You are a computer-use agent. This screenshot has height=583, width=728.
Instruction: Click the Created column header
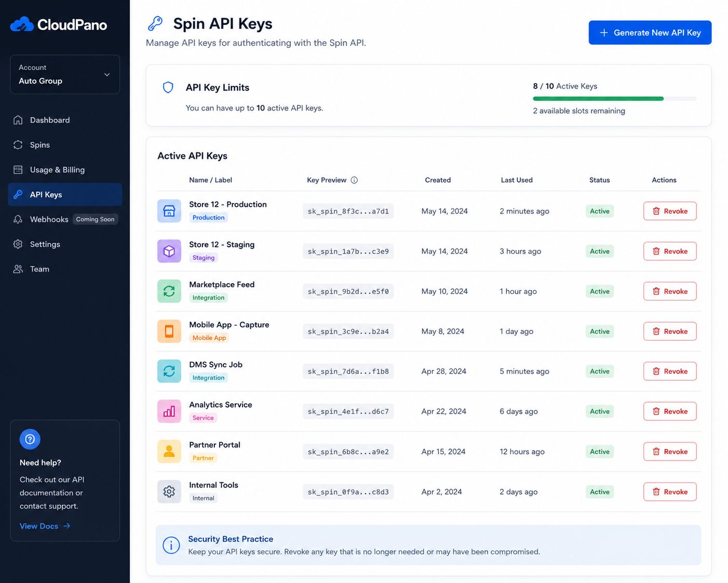coord(438,180)
